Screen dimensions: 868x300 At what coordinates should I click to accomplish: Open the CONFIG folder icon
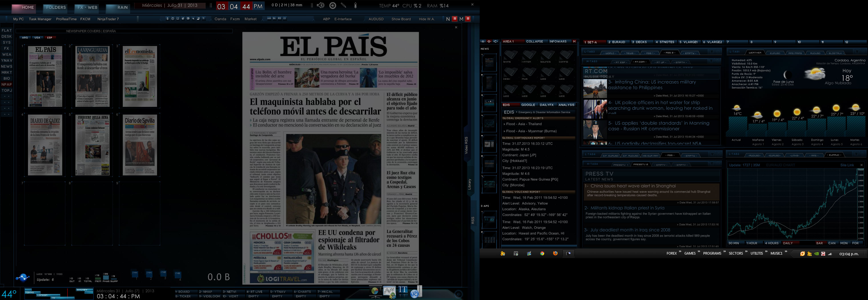click(x=566, y=55)
